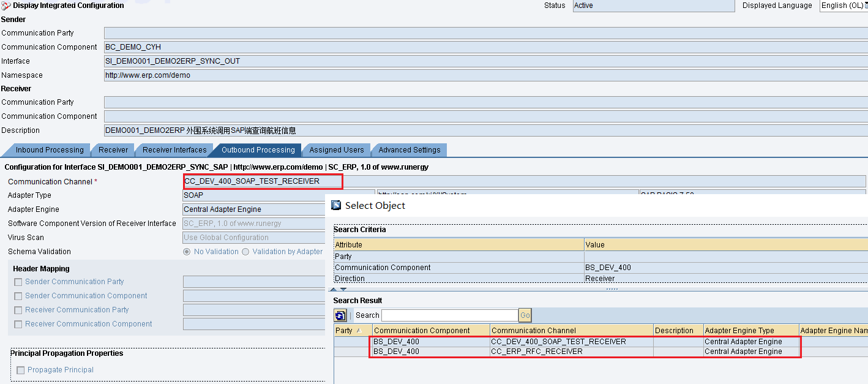Click the empty Receiver Communication Component field
868x384 pixels.
pos(486,116)
